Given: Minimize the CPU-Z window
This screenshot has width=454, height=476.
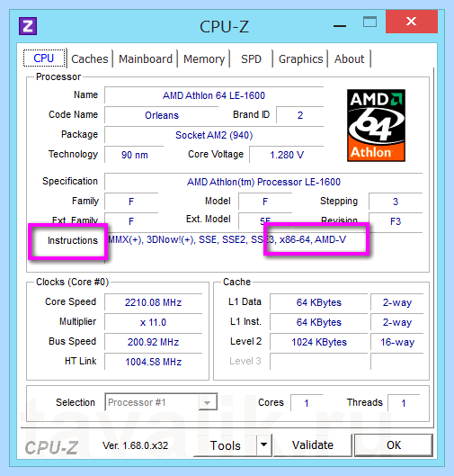Looking at the screenshot, I should click(340, 26).
